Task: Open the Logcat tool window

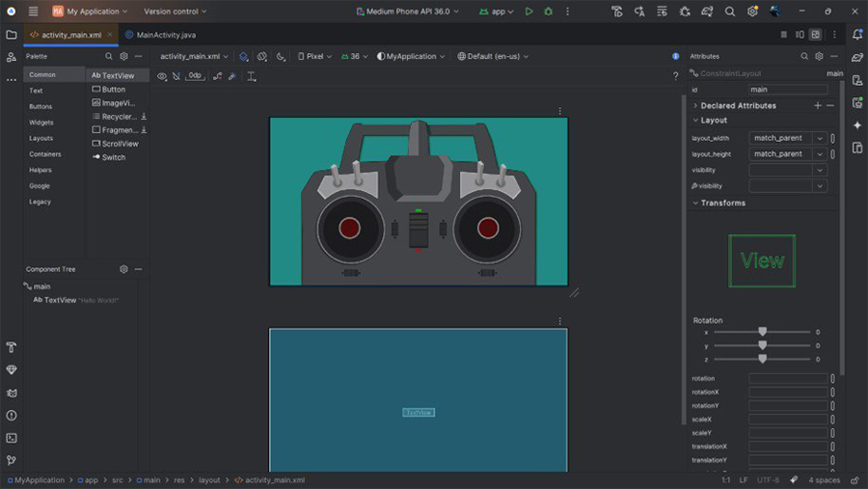Action: (x=12, y=393)
